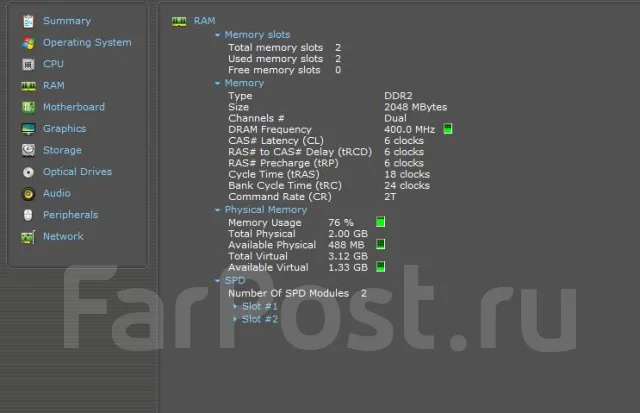Open the Summary section
Screen dimensions: 640x413
tap(67, 21)
